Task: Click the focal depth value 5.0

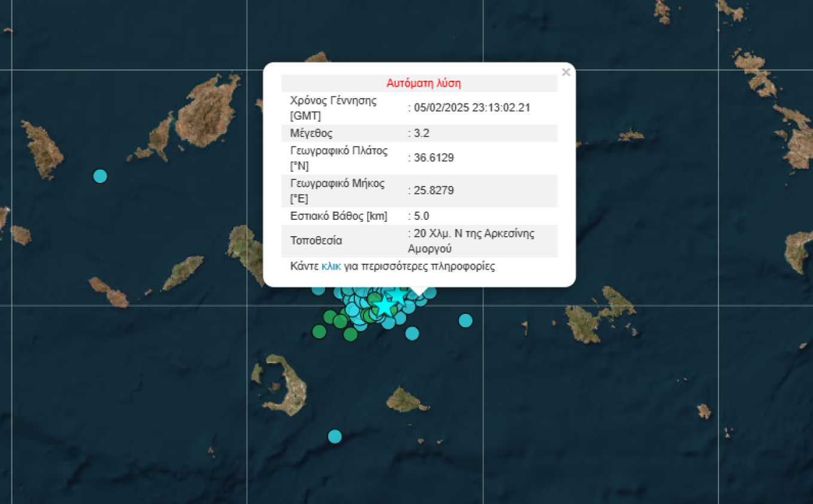Action: (421, 216)
